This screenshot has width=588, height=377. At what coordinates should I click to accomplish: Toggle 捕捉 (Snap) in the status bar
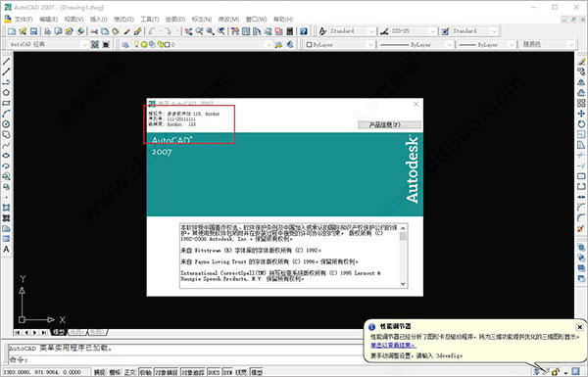coord(99,372)
